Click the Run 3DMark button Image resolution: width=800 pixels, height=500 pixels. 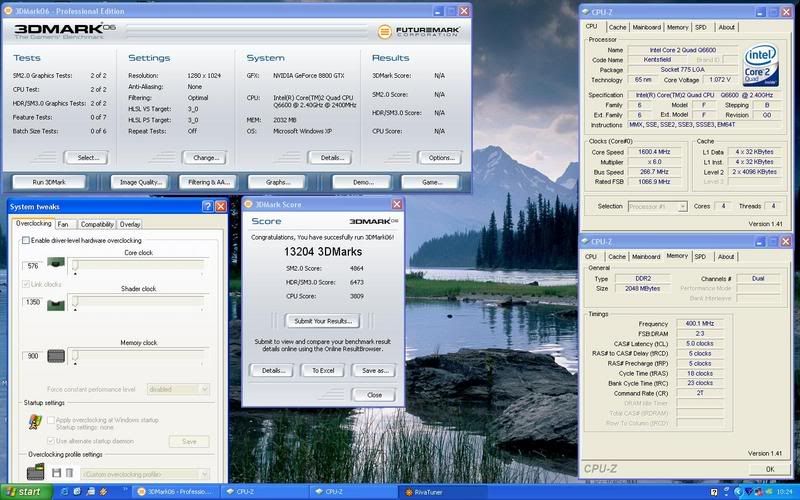(48, 182)
